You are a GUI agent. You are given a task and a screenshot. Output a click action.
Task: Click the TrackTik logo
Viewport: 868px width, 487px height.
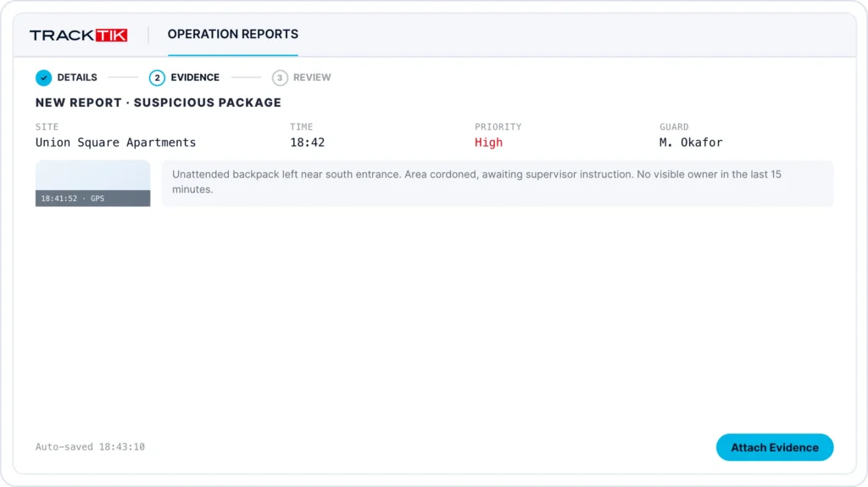[79, 35]
